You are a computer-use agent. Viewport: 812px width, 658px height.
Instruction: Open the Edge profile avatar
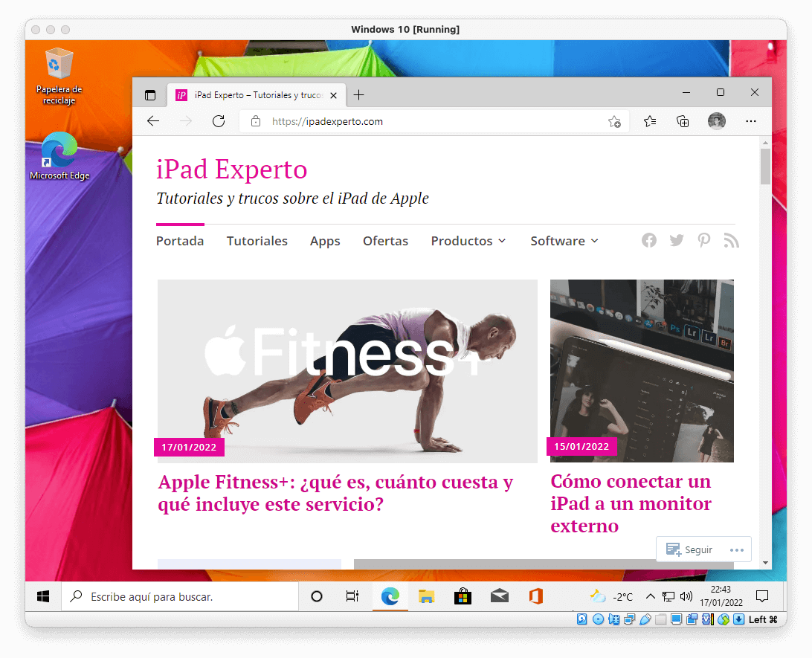click(x=716, y=121)
